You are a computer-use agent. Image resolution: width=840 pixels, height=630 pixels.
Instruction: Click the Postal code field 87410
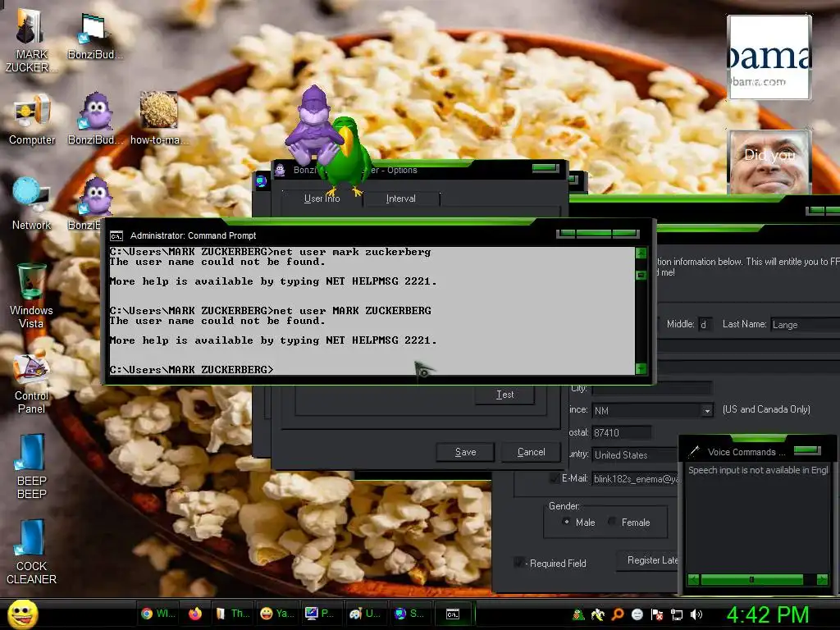click(x=622, y=432)
